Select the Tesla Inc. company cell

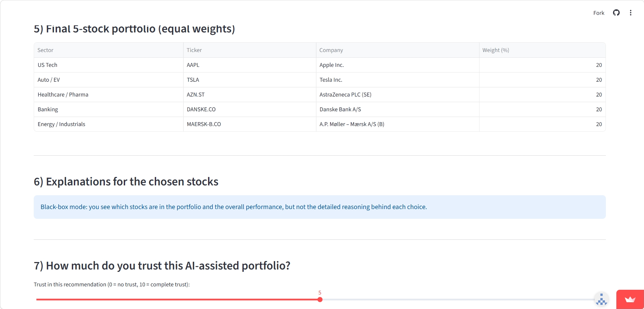coord(398,80)
